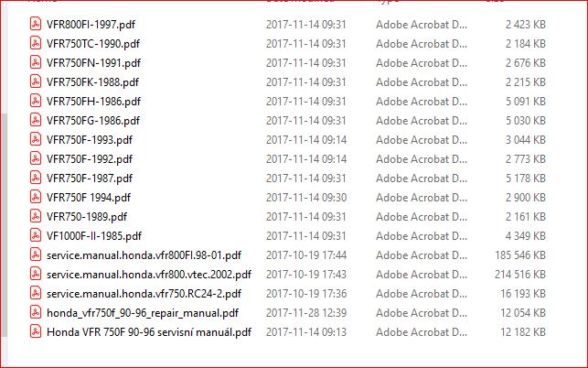
Task: Click file name VFR750F-1992.pdf
Action: [x=90, y=159]
